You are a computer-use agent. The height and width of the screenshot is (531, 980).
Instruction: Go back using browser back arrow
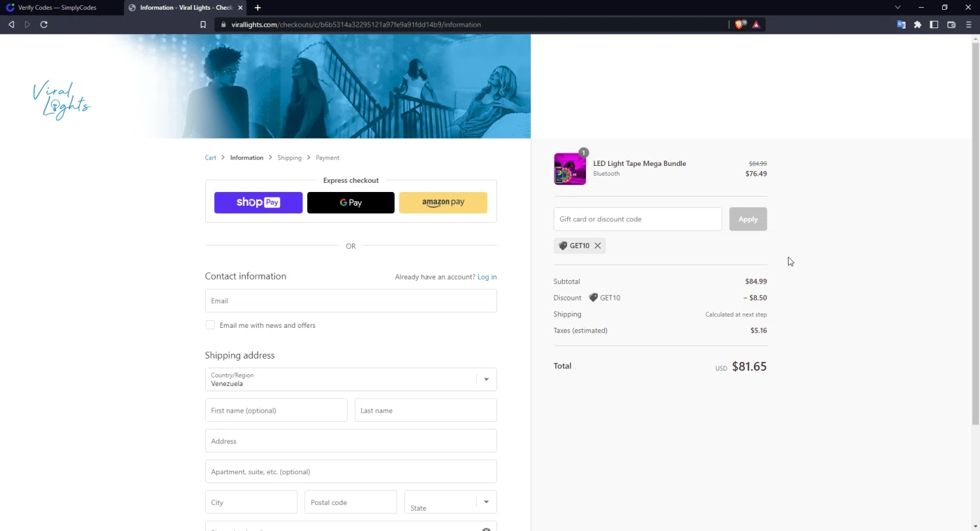pyautogui.click(x=11, y=25)
